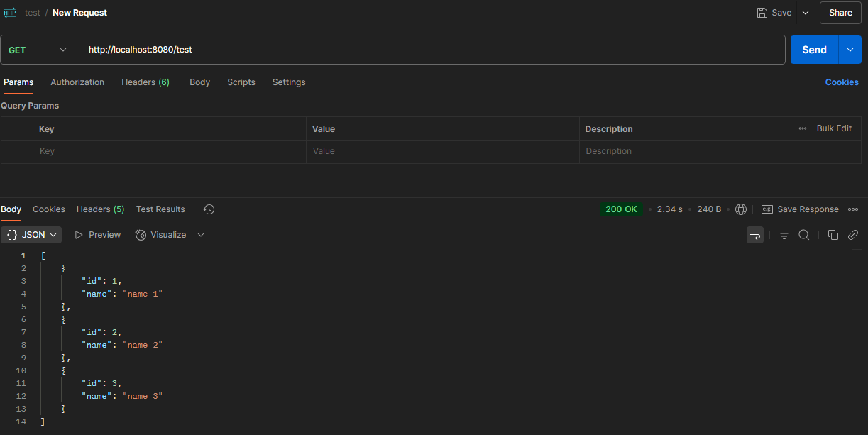Switch to the Params tab
This screenshot has width=868, height=435.
coord(18,82)
